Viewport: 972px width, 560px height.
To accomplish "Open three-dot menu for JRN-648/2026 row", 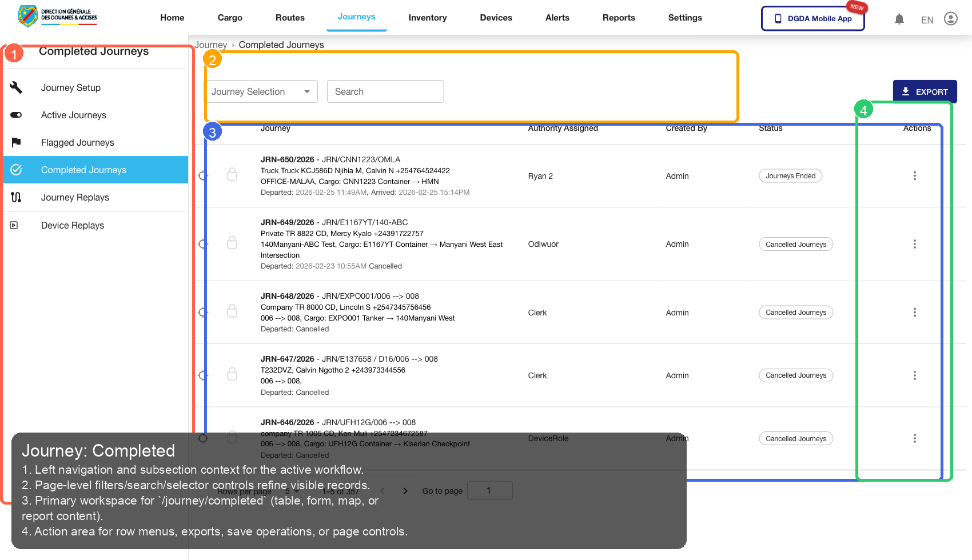I will [x=914, y=313].
